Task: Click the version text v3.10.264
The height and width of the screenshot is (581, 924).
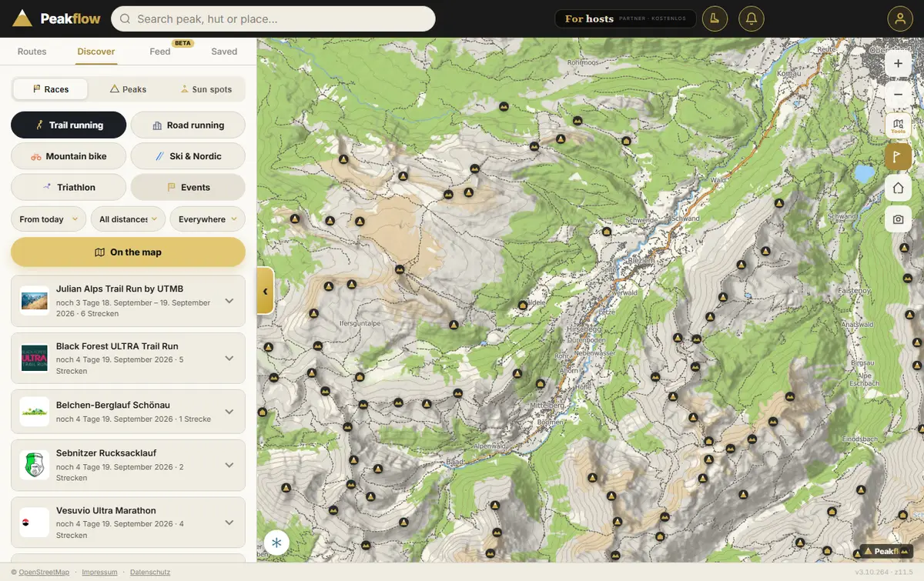Action: click(873, 573)
